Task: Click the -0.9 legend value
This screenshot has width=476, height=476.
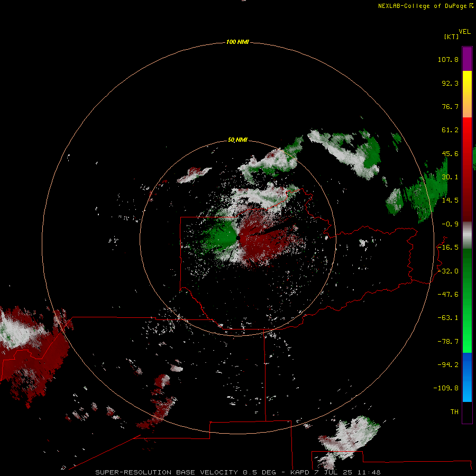Action: pos(450,224)
